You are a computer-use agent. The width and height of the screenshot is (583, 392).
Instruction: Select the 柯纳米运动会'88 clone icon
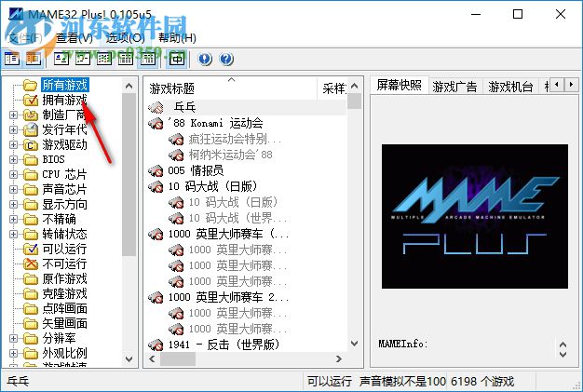(x=176, y=155)
